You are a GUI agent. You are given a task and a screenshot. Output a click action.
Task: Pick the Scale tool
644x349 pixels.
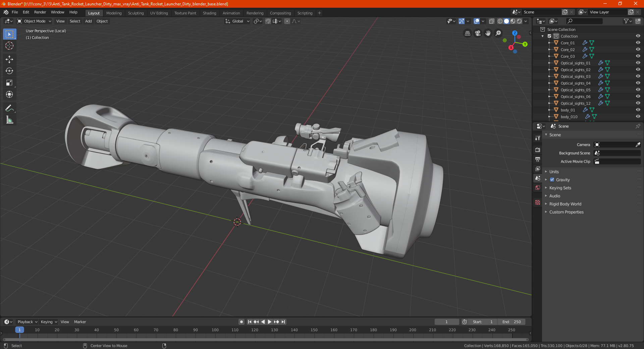pos(9,83)
